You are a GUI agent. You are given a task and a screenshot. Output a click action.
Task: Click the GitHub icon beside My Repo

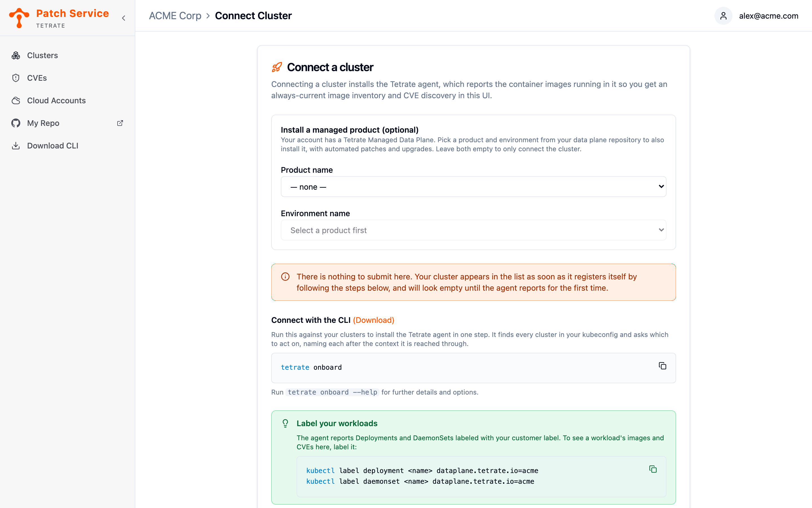coord(16,123)
